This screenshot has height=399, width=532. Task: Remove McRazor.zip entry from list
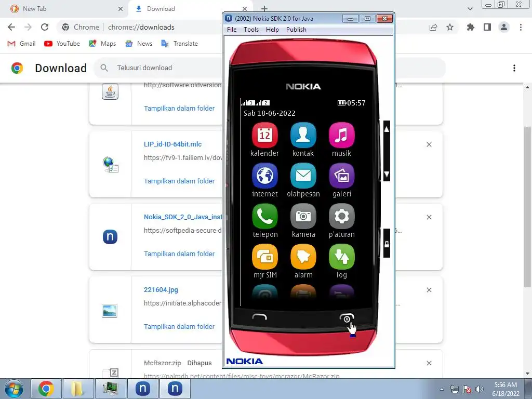tap(429, 363)
